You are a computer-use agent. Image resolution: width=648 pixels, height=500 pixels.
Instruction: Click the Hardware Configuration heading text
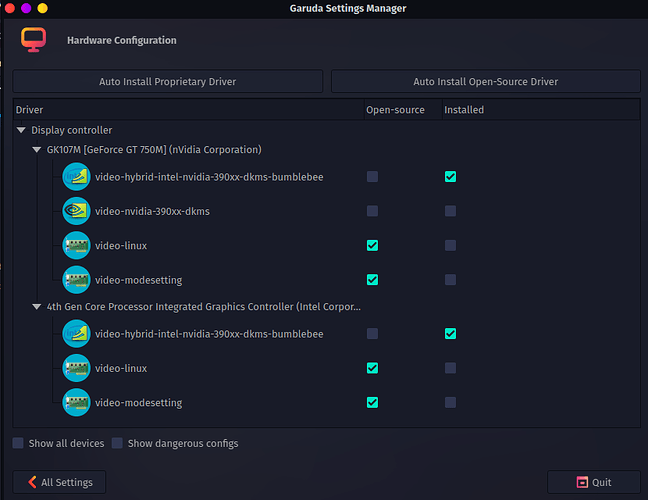pyautogui.click(x=122, y=40)
